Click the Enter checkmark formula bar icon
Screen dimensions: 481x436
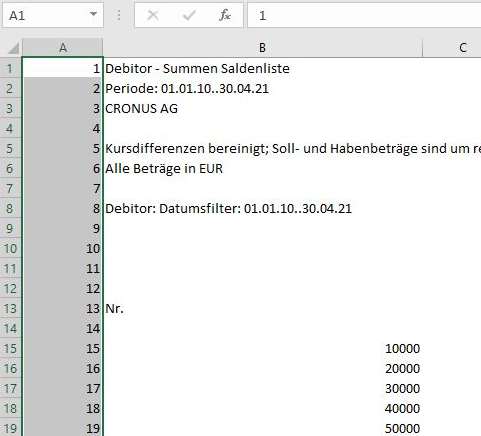tap(189, 15)
